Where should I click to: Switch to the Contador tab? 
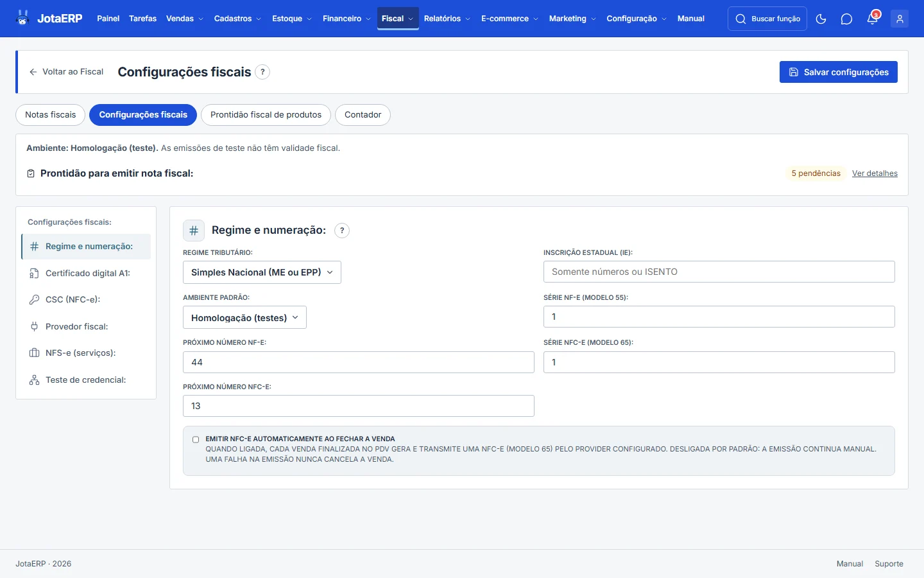[363, 115]
